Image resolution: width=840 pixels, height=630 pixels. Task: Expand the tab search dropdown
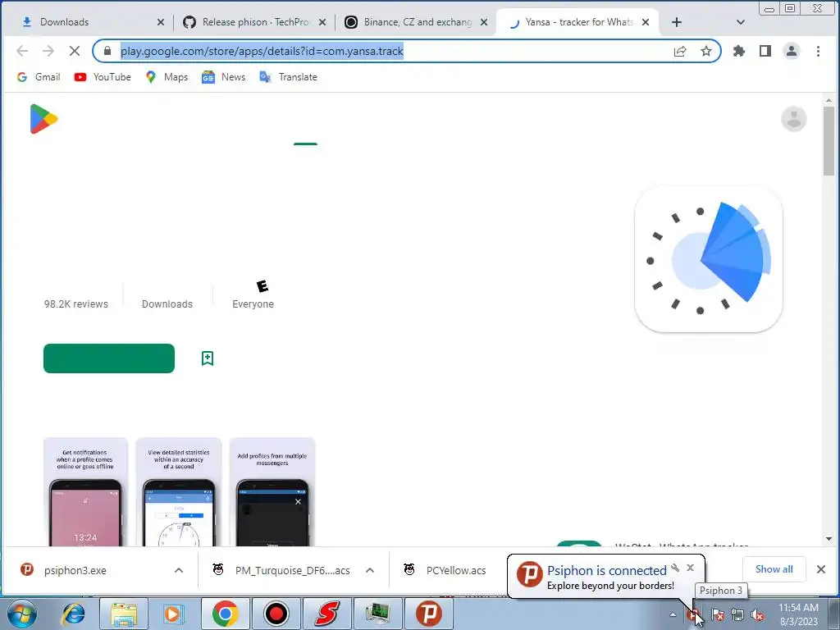[741, 22]
